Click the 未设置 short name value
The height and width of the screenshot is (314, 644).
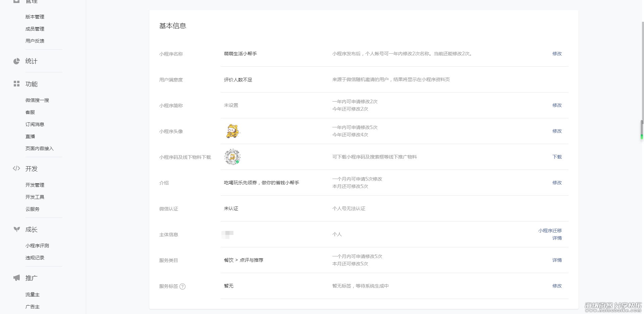click(231, 105)
